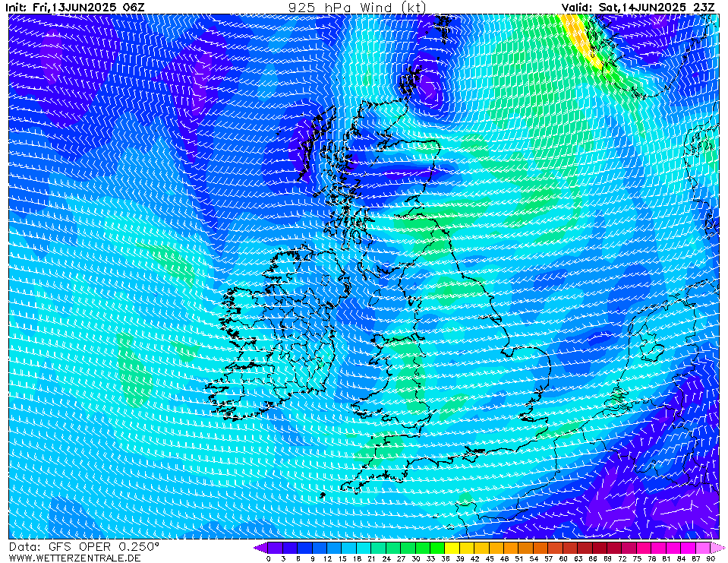Click the '925 hPa Wind (kt)' chart title
728x563 pixels.
point(357,7)
